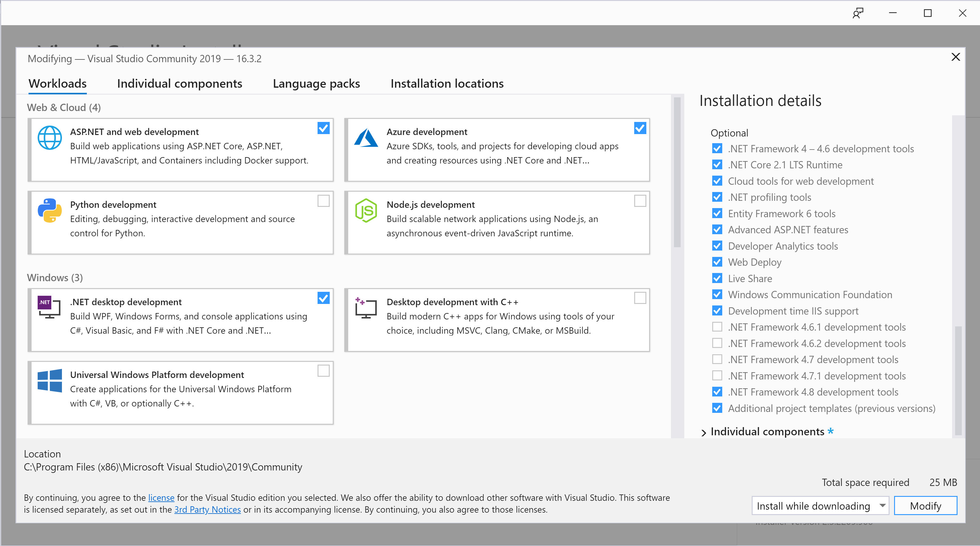Uncheck Entity Framework 6 tools

[717, 214]
